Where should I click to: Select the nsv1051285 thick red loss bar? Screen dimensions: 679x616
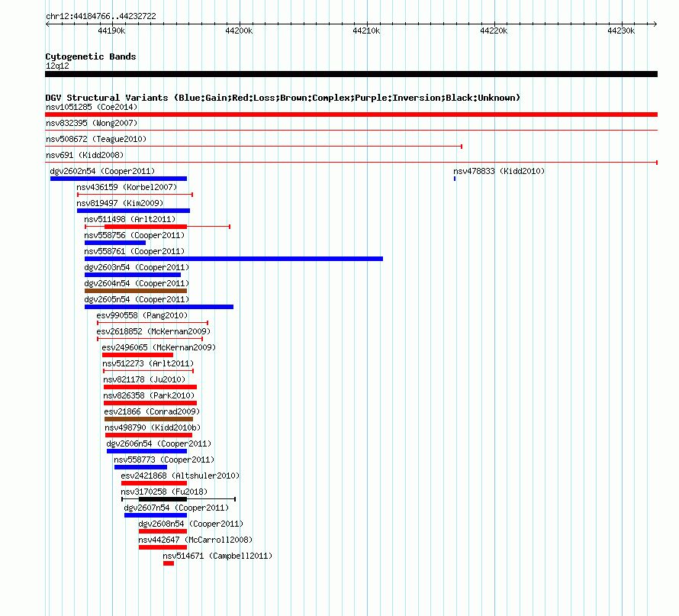[351, 114]
